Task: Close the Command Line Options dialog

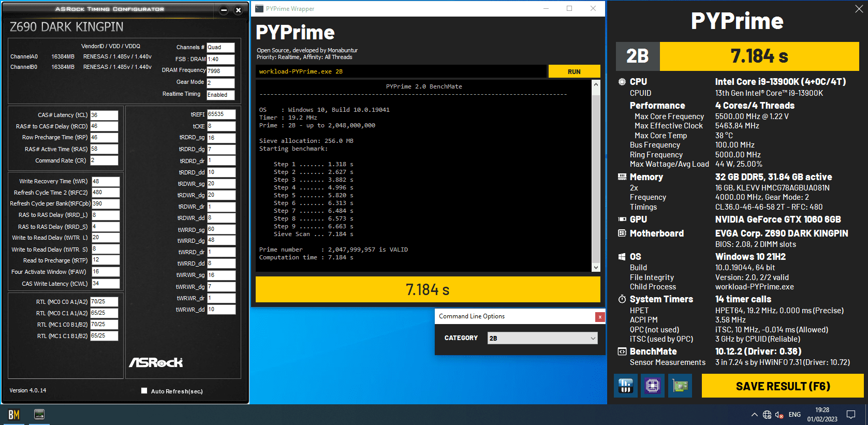Action: coord(600,317)
